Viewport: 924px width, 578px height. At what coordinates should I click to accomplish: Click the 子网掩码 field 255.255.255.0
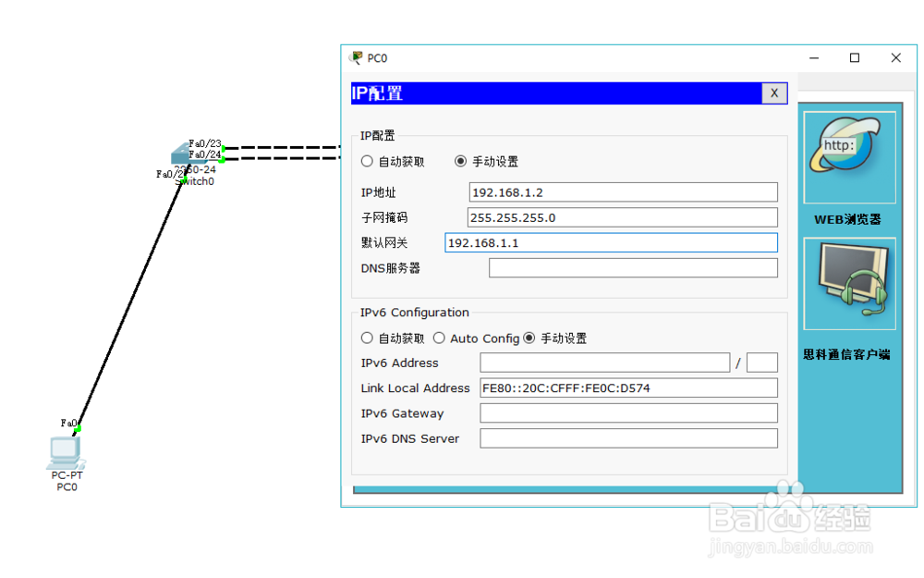coord(622,217)
